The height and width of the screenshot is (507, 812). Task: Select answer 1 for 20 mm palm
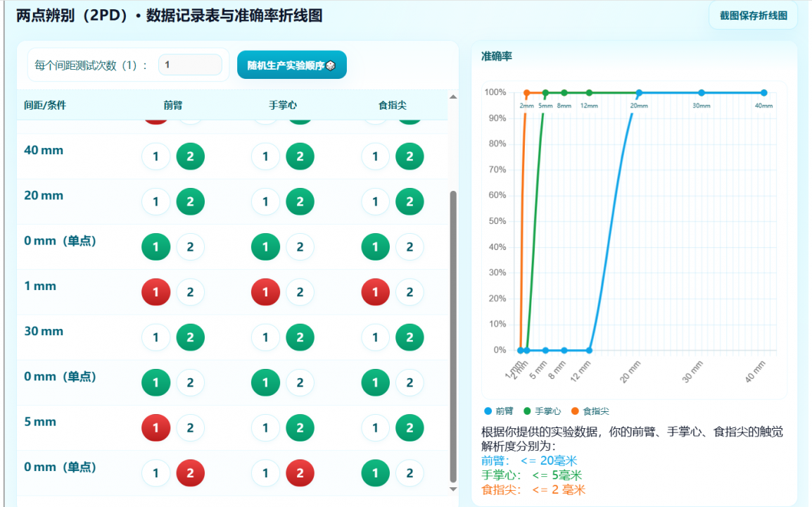266,202
